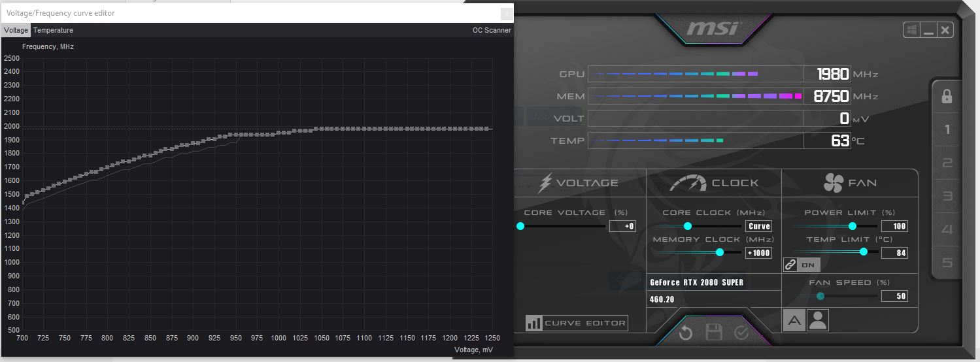
Task: Click the reset settings icon
Action: (685, 333)
